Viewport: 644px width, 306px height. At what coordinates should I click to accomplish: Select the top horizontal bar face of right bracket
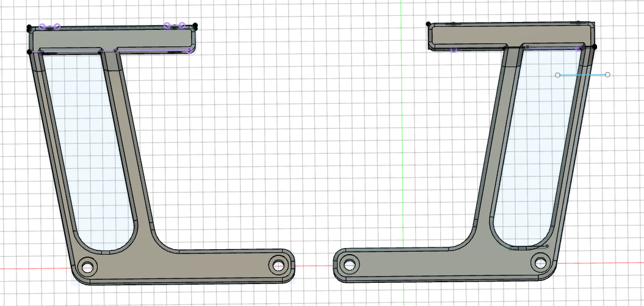[510, 34]
